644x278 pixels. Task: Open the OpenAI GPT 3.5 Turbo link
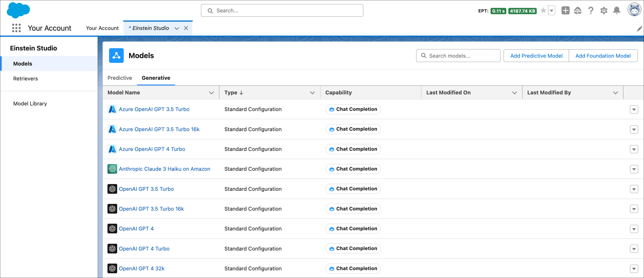146,189
